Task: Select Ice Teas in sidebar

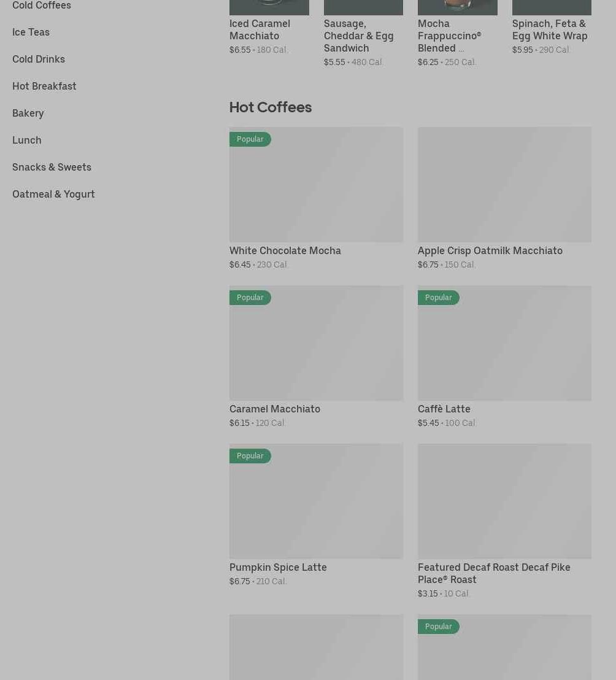Action: pyautogui.click(x=31, y=32)
